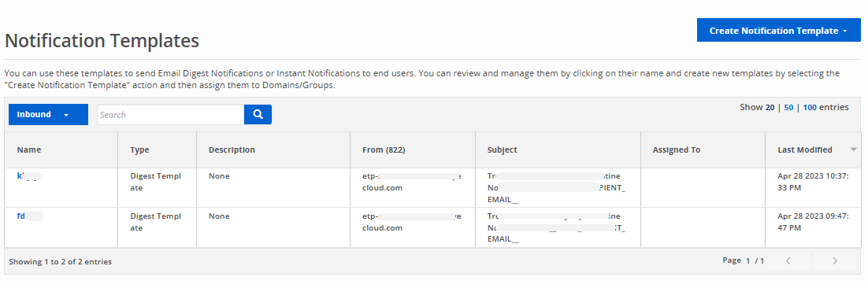Focus the Search input field

click(170, 114)
